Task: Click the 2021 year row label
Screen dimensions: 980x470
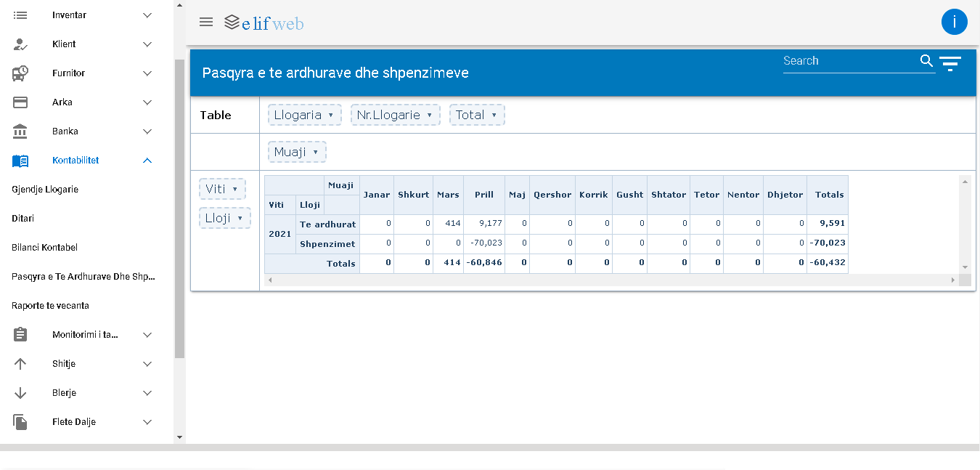Action: click(280, 234)
